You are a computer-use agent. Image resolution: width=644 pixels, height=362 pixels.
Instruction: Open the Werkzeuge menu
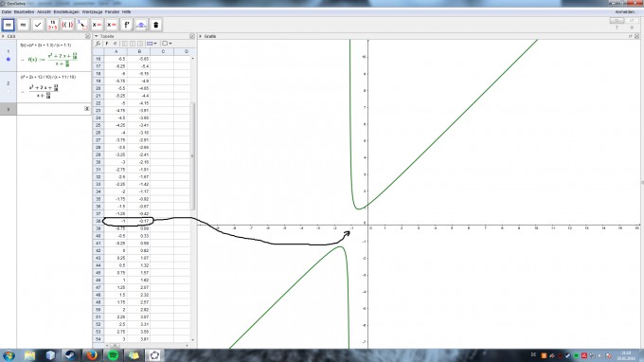tap(92, 12)
